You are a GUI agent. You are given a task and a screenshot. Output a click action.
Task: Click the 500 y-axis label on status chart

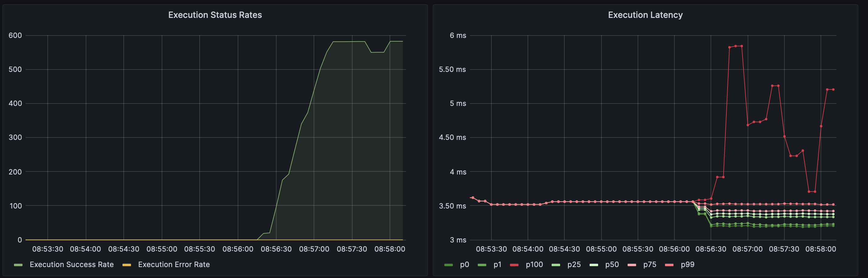click(x=15, y=69)
